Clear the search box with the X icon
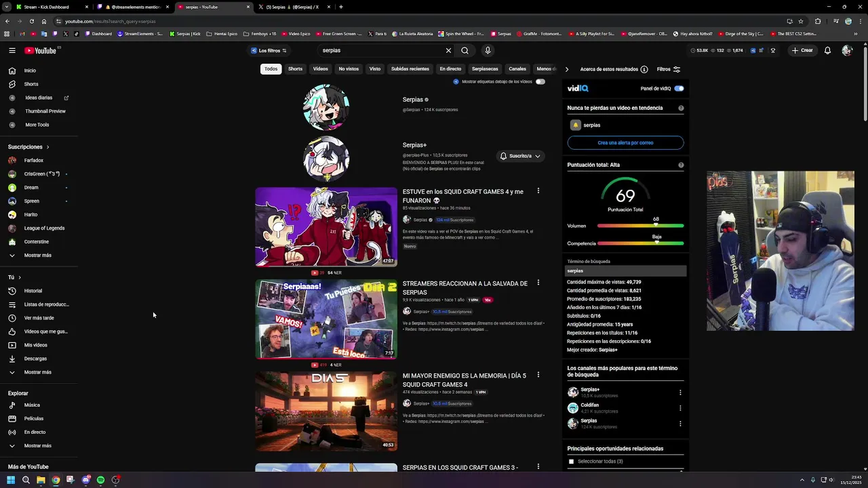 448,50
